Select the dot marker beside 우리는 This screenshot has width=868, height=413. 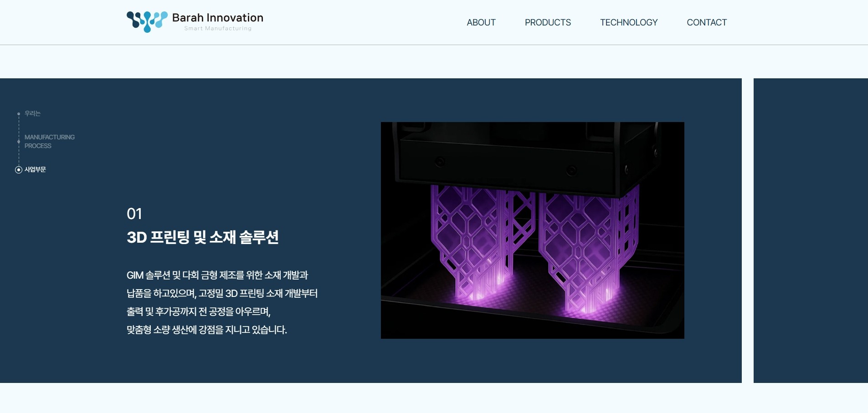[19, 113]
